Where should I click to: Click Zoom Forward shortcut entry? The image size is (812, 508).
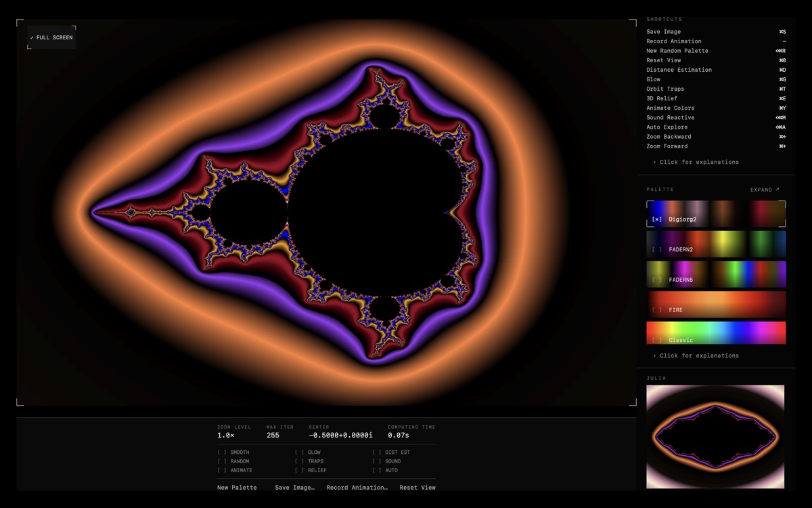coord(716,146)
